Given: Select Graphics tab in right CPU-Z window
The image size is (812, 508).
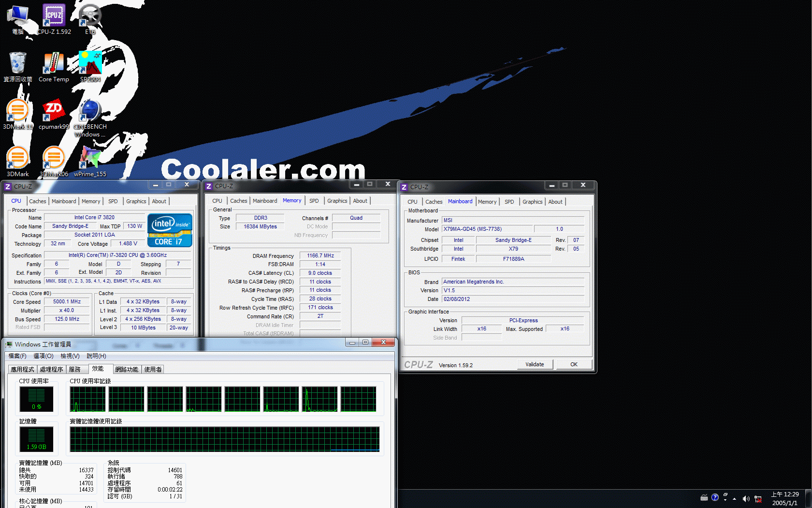Looking at the screenshot, I should pos(533,202).
